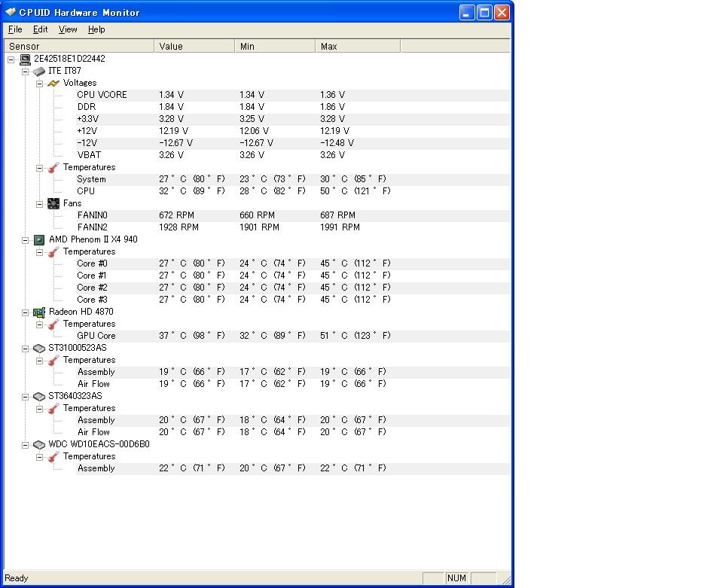Select the +3.3V row
The height and width of the screenshot is (588, 717).
point(293,119)
